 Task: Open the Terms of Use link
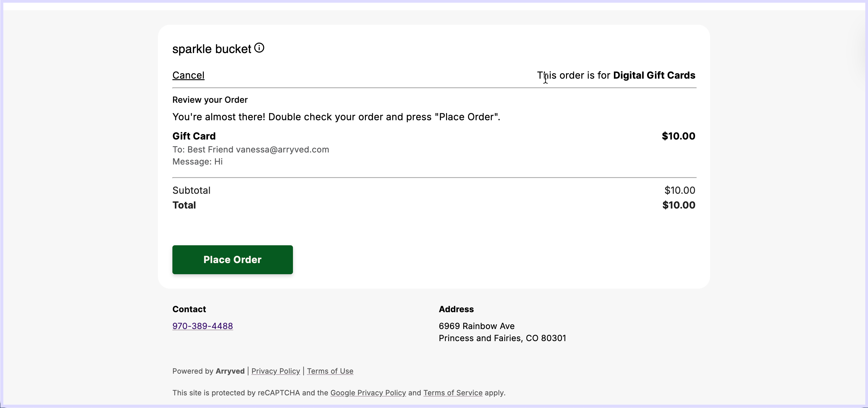(x=330, y=371)
